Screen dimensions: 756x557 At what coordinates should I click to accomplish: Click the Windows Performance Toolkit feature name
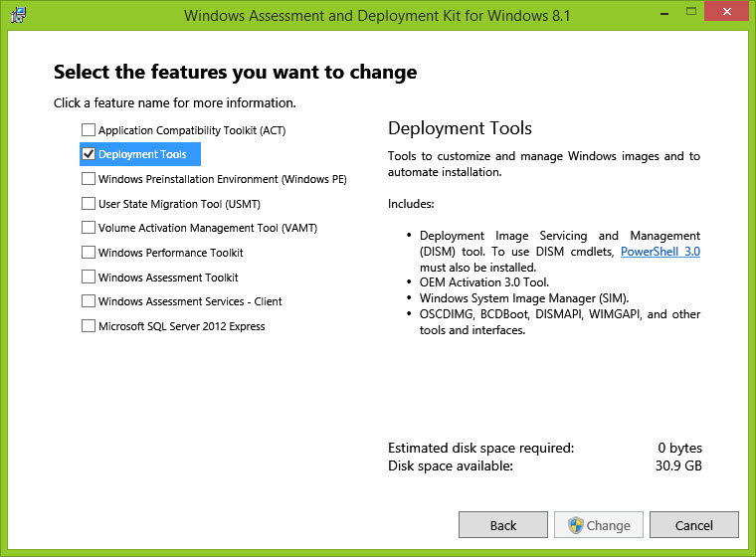tap(170, 253)
